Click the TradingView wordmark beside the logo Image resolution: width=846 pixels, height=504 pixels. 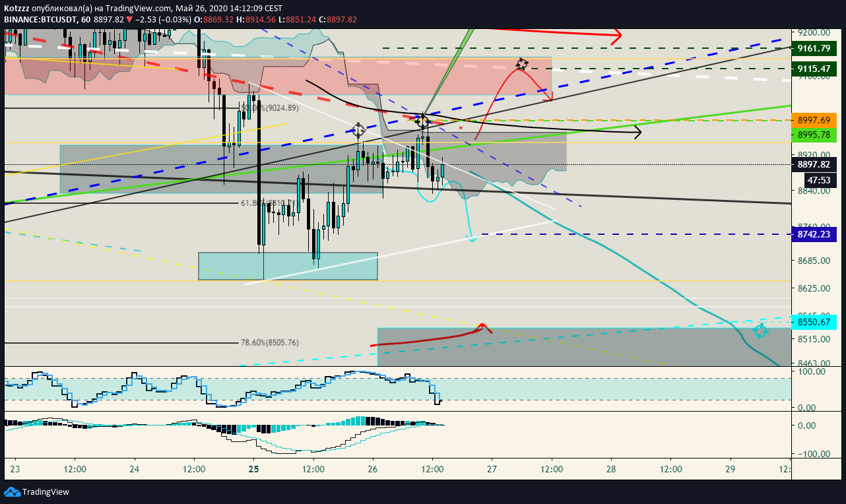pos(46,492)
